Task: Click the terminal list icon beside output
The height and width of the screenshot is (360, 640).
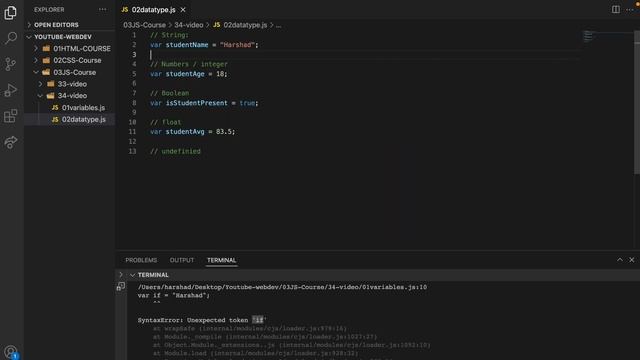Action: [x=121, y=287]
